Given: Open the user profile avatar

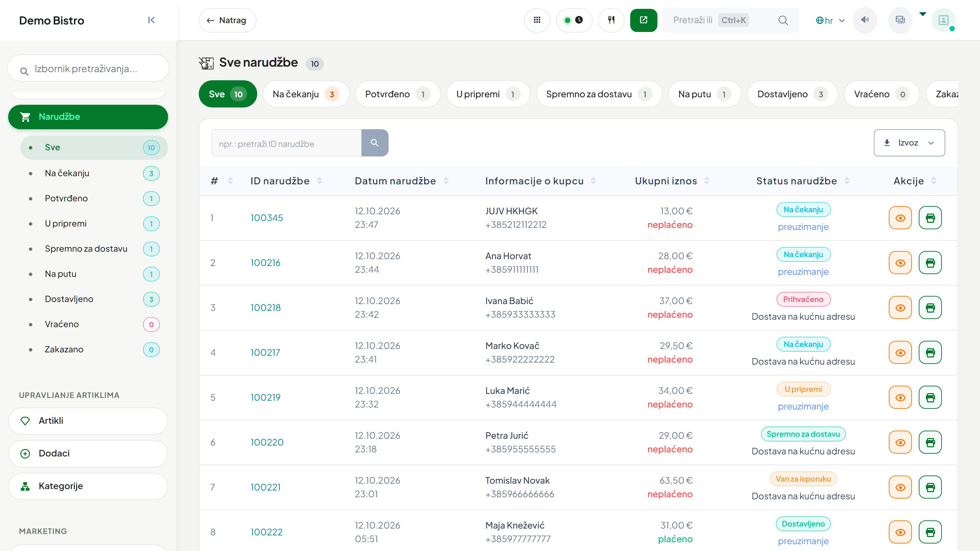Looking at the screenshot, I should 944,20.
